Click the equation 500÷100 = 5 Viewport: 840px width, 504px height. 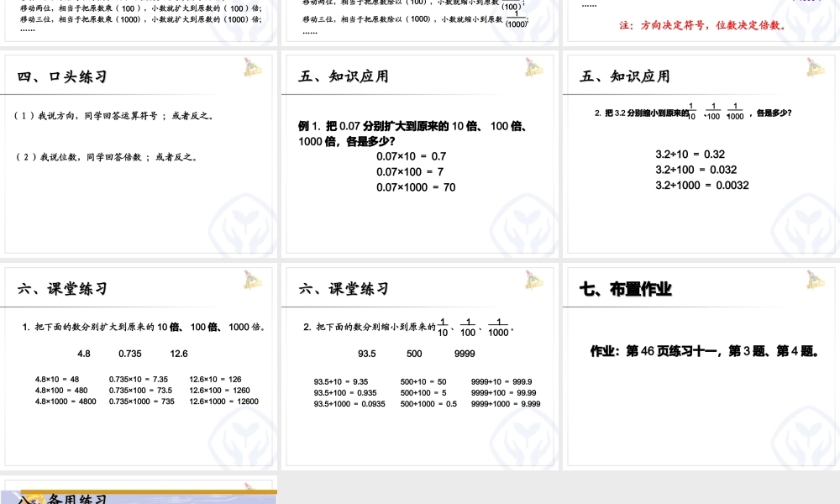[423, 392]
